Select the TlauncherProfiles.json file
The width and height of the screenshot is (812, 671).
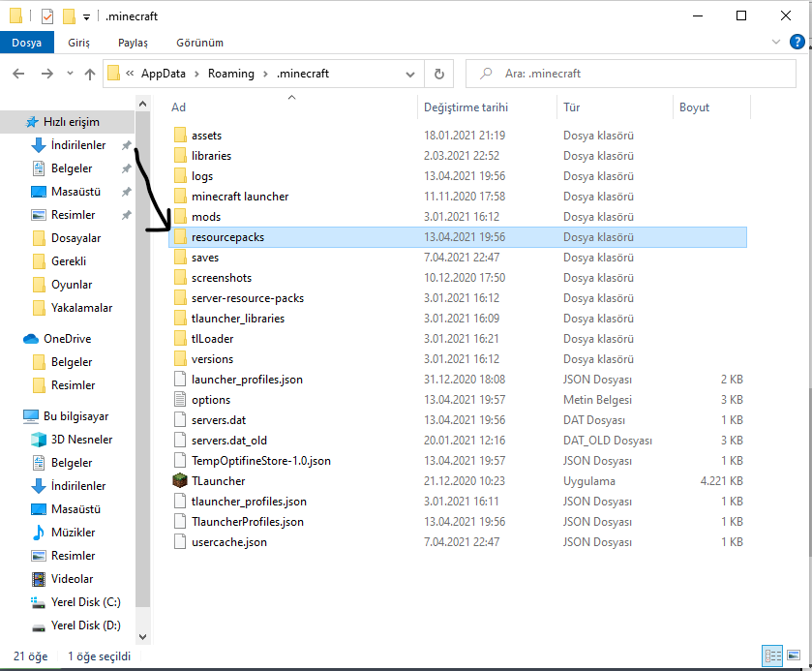248,522
